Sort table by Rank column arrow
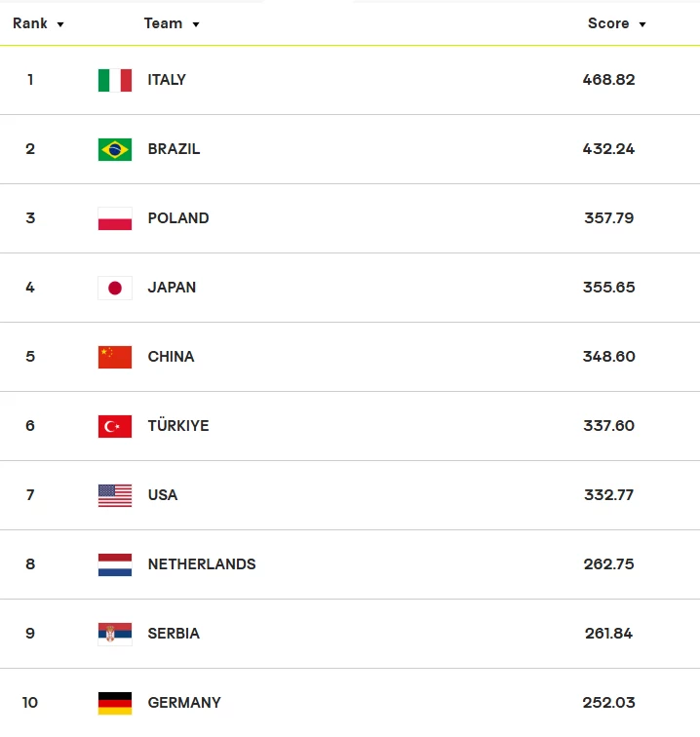The width and height of the screenshot is (700, 737). tap(60, 24)
